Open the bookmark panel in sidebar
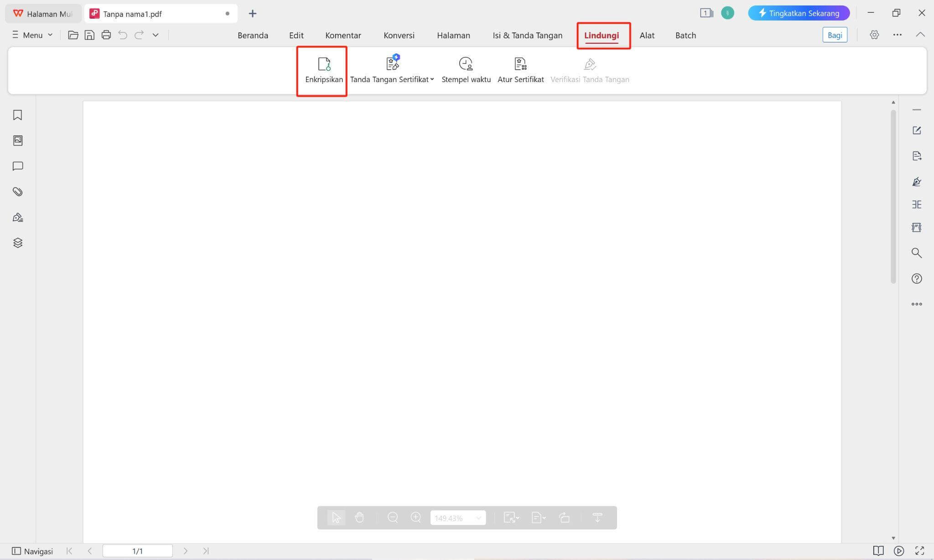This screenshot has height=560, width=934. pos(18,115)
